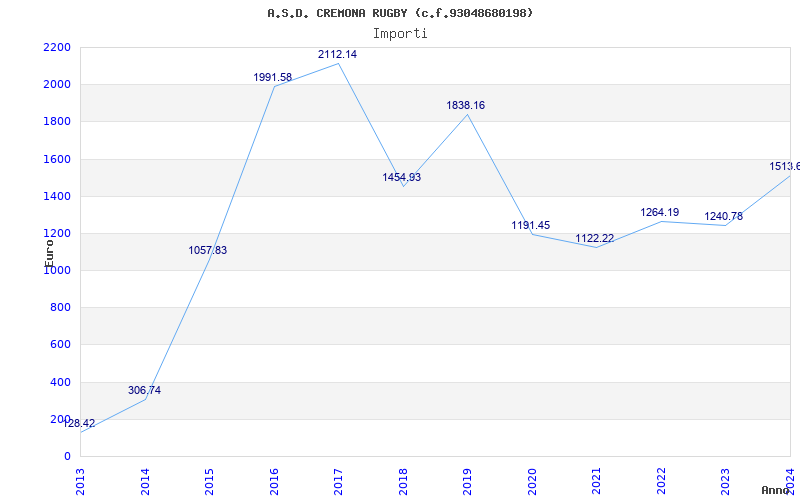Select the peak value label 2112.14
800x500 pixels.
coord(337,54)
